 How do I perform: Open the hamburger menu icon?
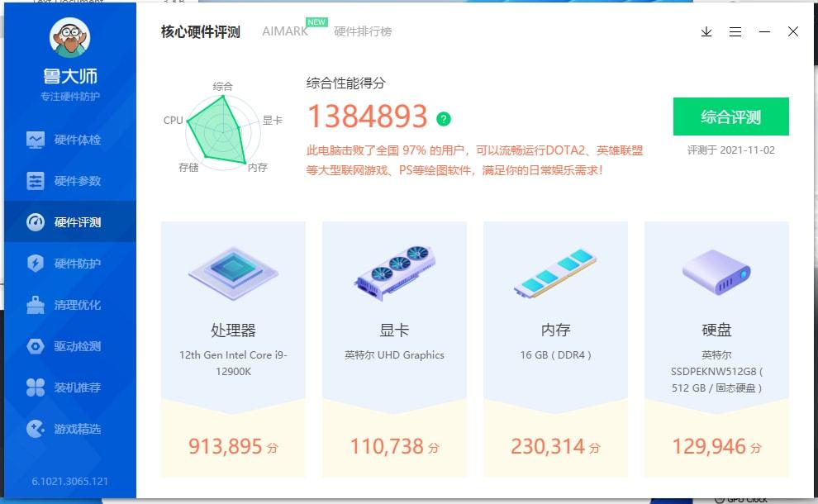pos(735,32)
